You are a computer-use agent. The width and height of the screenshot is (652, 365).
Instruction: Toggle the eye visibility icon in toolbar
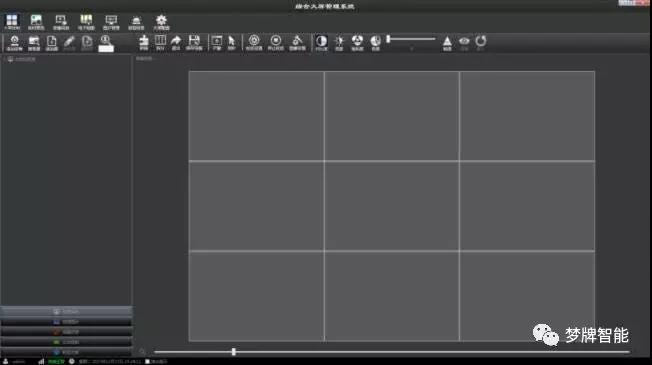click(464, 42)
